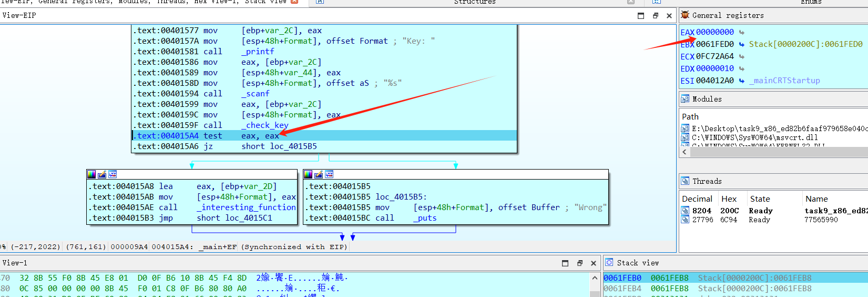Change node color in the loc_4015B5 block
Screen dimensions: 868x297
(308, 174)
